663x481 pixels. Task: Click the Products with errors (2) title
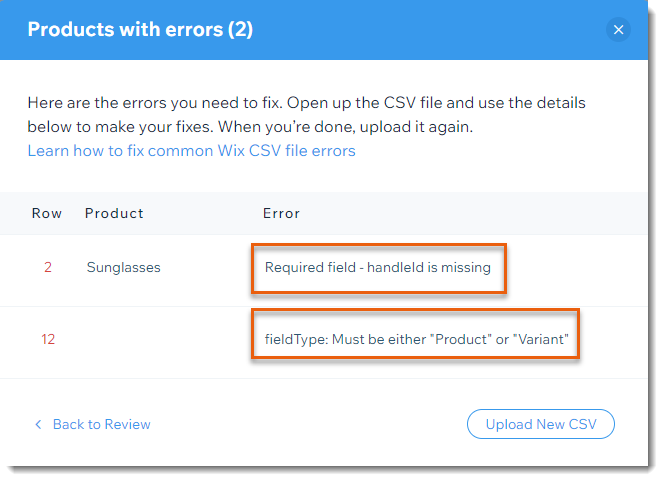[140, 30]
